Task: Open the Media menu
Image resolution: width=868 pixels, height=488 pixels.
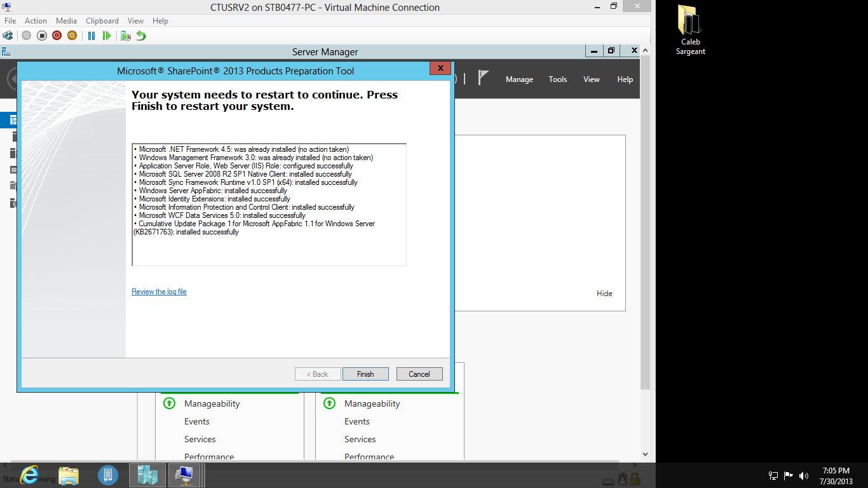Action: click(66, 21)
